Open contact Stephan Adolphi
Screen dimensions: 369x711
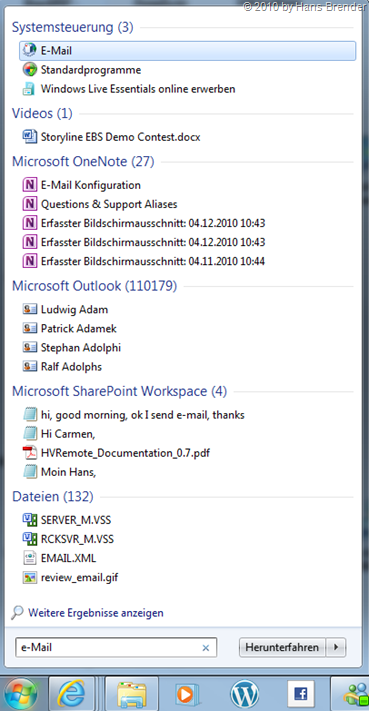coord(81,348)
